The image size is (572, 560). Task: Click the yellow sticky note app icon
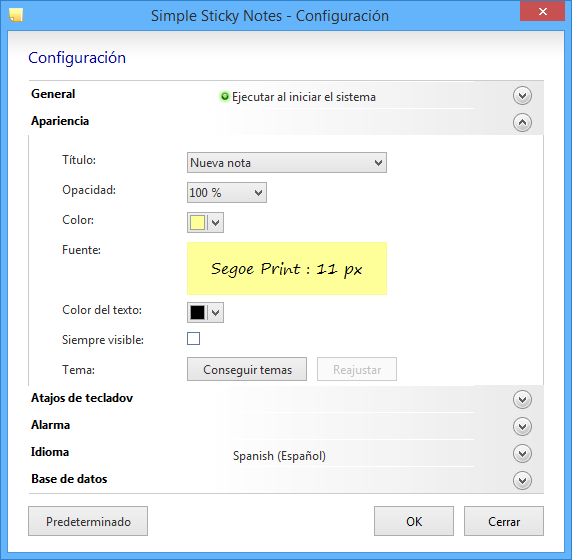[x=16, y=15]
